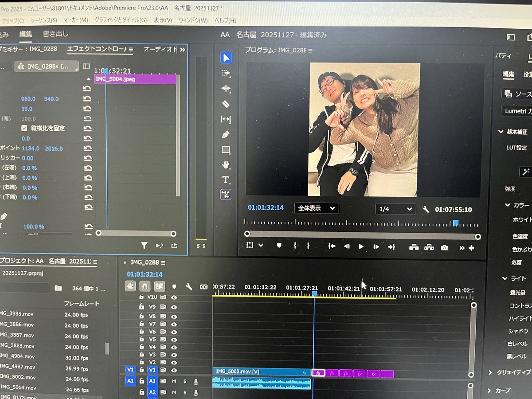The height and width of the screenshot is (399, 532).
Task: Toggle the 縦横比を固定 checkbox
Action: point(24,128)
